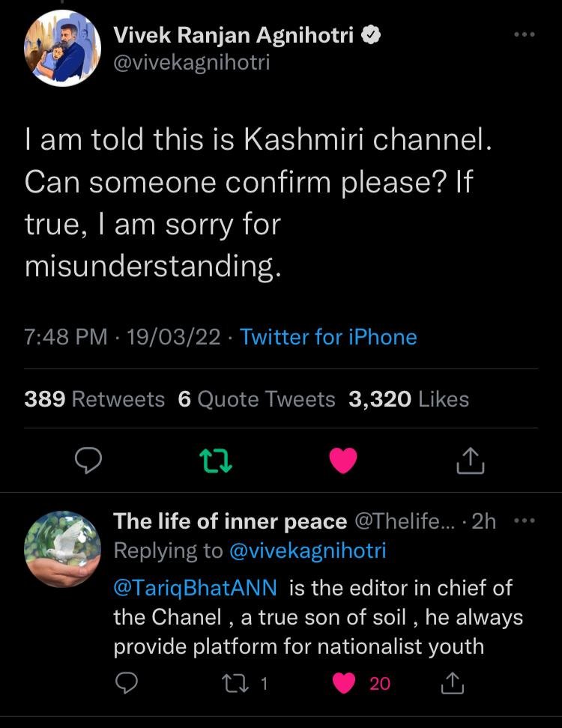View the 6 Quote Tweets
The height and width of the screenshot is (728, 562).
point(256,399)
